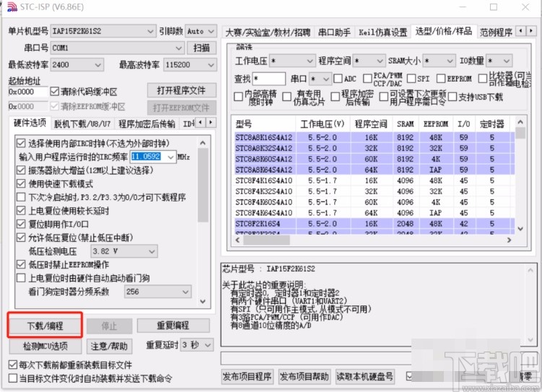Image resolution: width=542 pixels, height=392 pixels.
Task: Toggle 低压时禁止EEPROM操作 checkbox
Action: [21, 264]
